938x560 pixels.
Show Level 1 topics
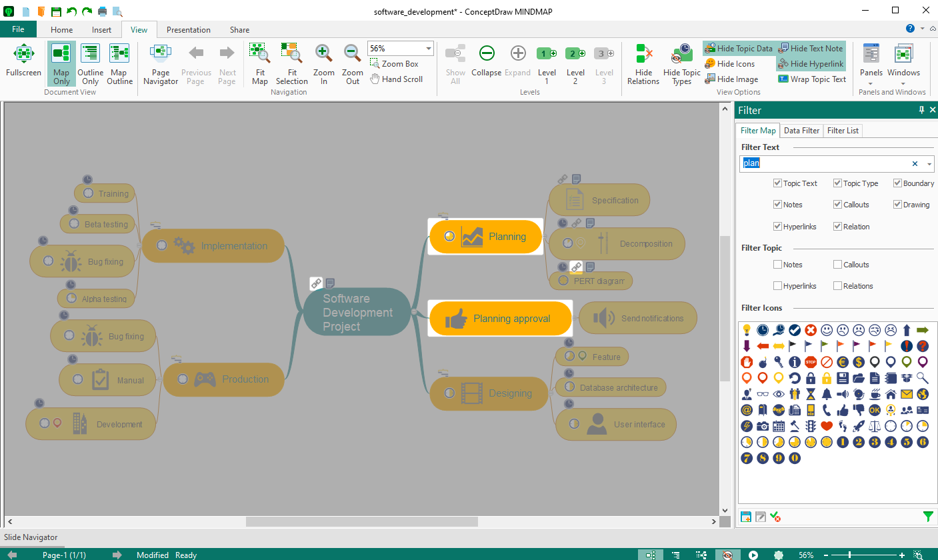[x=547, y=64]
